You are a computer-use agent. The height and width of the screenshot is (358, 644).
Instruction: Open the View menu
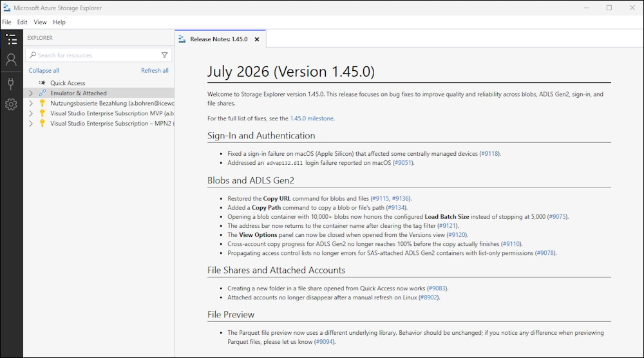point(40,22)
